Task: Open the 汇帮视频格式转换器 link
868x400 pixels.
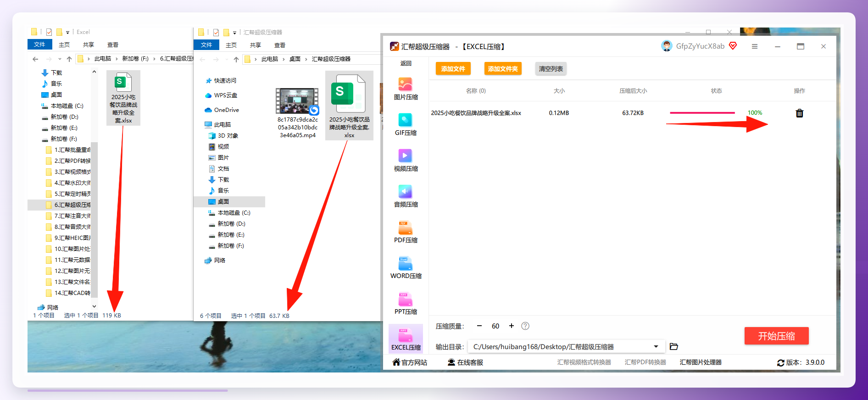Action: point(584,362)
